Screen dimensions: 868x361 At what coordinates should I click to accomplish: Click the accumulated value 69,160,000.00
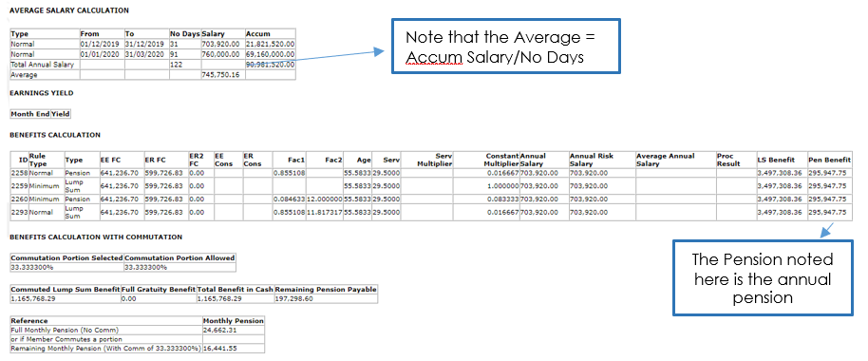tap(270, 54)
